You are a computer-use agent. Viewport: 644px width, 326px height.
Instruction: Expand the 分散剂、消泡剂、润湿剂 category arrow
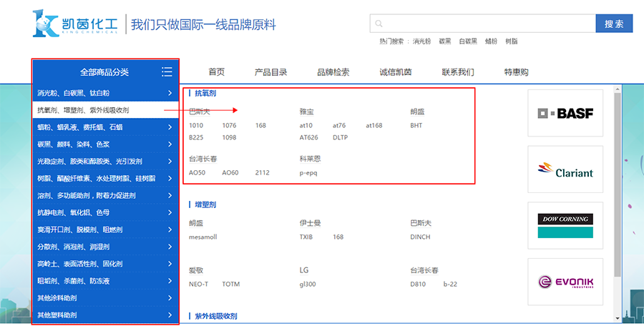click(x=170, y=247)
